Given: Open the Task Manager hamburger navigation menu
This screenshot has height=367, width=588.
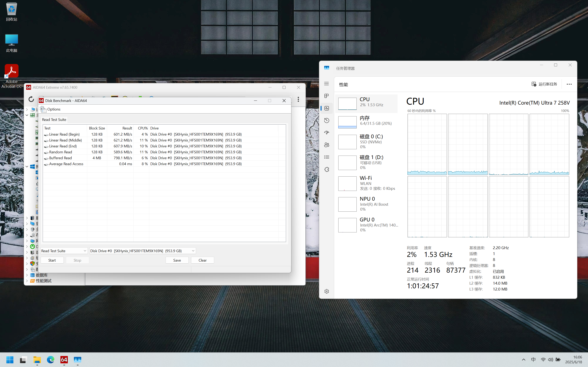Looking at the screenshot, I should click(x=326, y=84).
